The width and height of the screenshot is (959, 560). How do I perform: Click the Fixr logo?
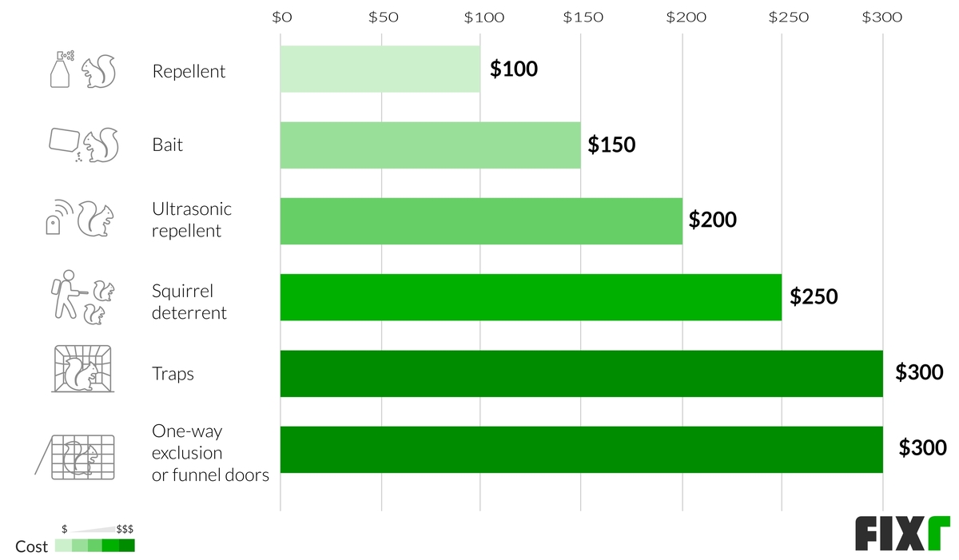tap(902, 534)
